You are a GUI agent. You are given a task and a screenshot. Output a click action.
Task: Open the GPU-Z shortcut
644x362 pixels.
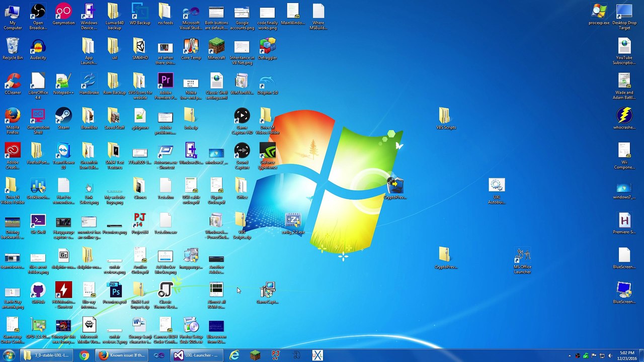38,328
